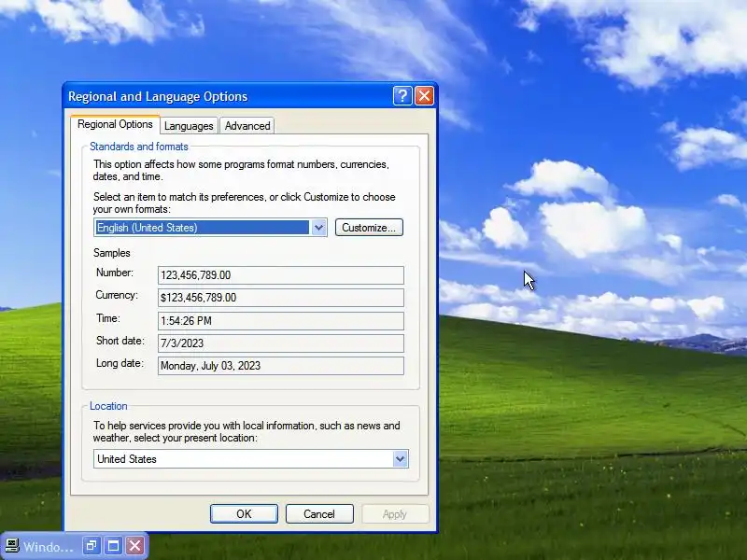747x560 pixels.
Task: Confirm with the OK button
Action: tap(244, 514)
